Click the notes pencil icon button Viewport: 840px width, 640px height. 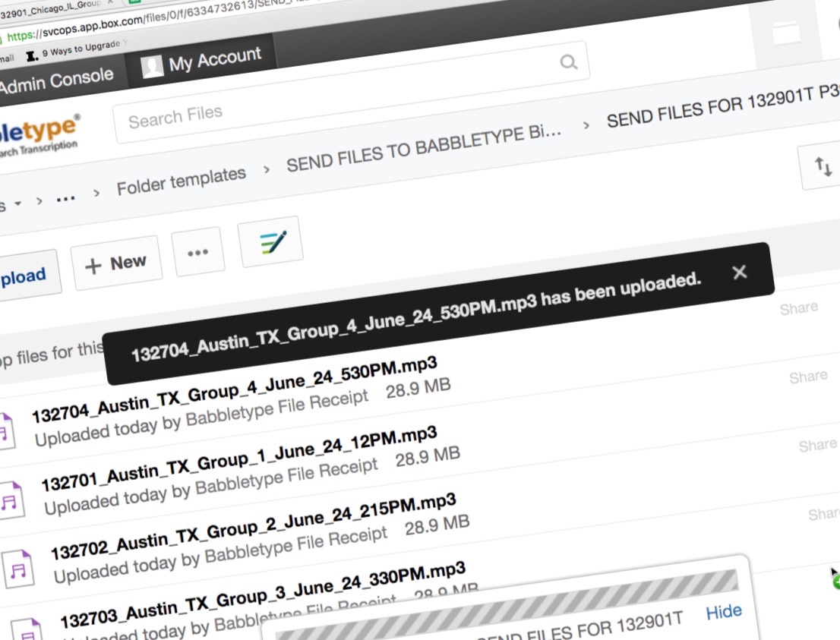271,242
